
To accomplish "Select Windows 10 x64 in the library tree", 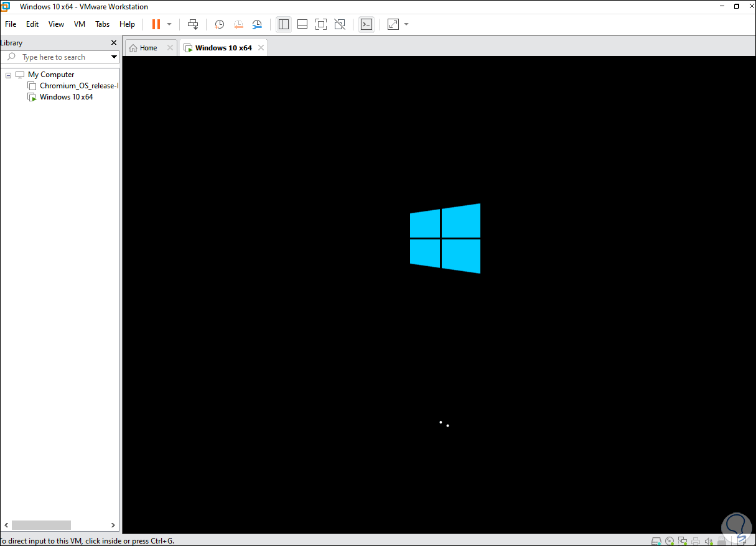I will pos(66,97).
